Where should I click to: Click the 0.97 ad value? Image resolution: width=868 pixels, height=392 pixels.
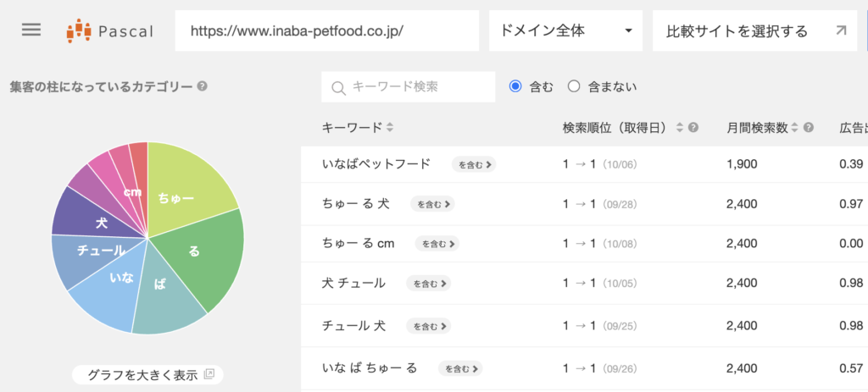coord(851,204)
